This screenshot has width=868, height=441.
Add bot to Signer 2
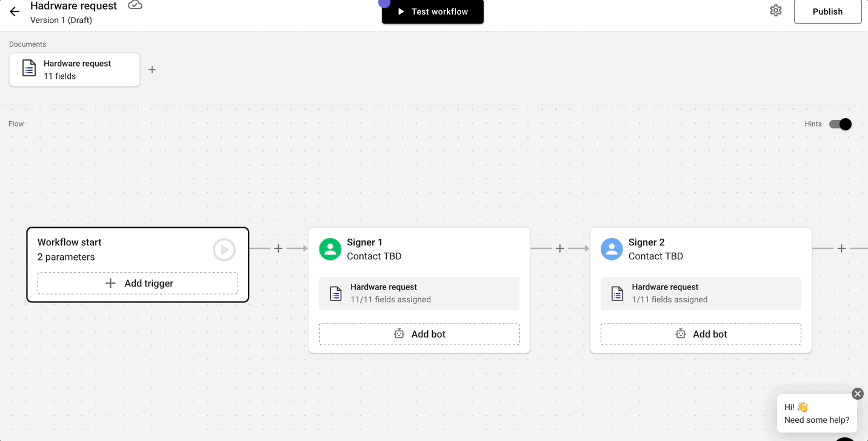click(701, 334)
